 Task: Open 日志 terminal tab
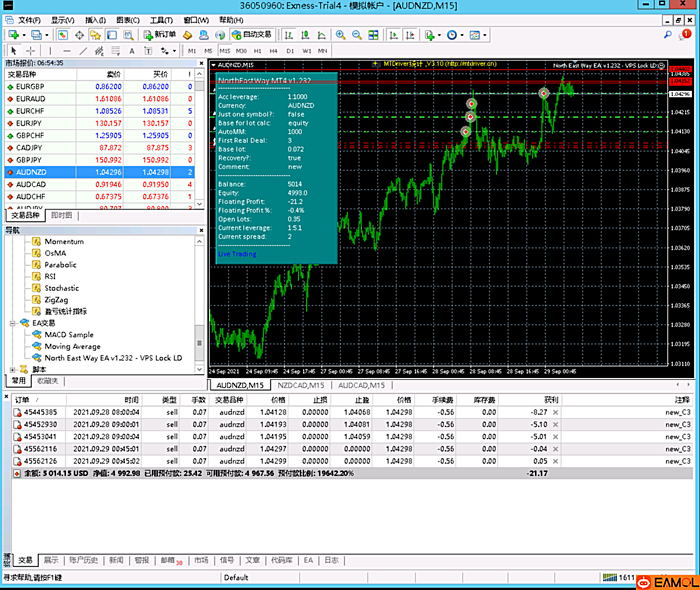click(331, 560)
